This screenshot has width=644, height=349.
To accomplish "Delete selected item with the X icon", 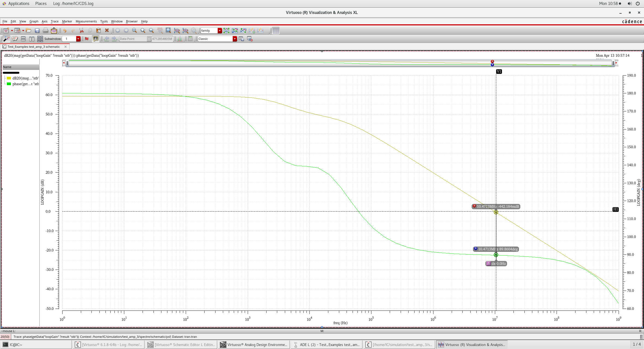I will click(107, 31).
